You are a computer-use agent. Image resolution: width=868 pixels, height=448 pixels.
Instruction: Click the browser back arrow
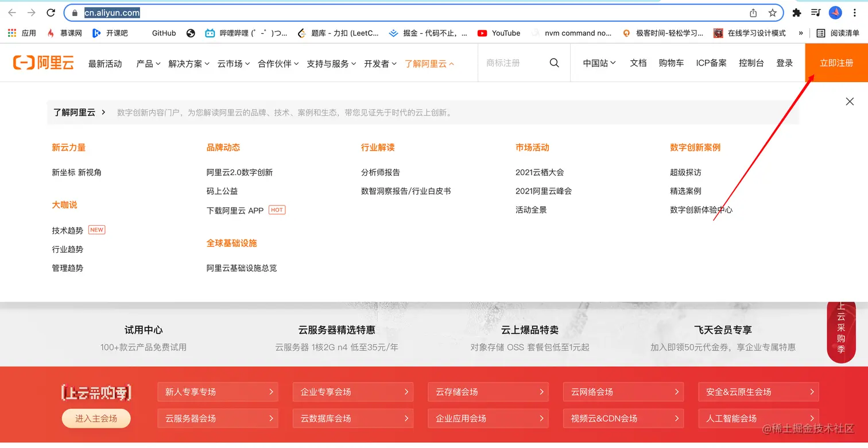[13, 13]
